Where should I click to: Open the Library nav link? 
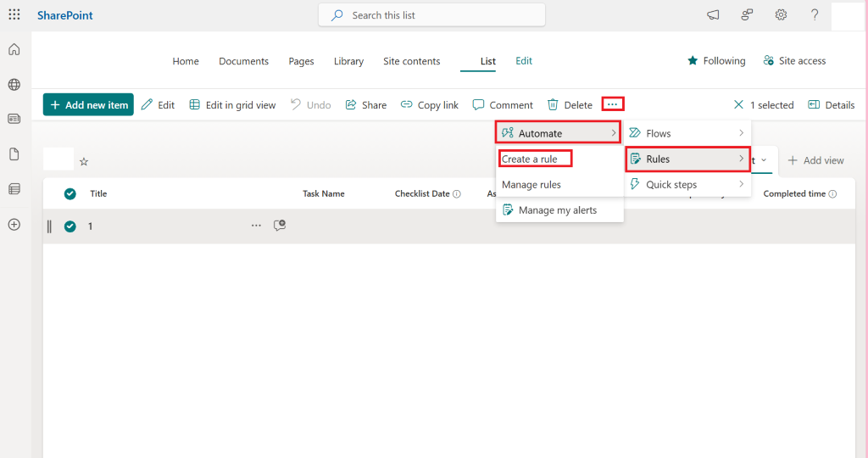[x=348, y=61]
